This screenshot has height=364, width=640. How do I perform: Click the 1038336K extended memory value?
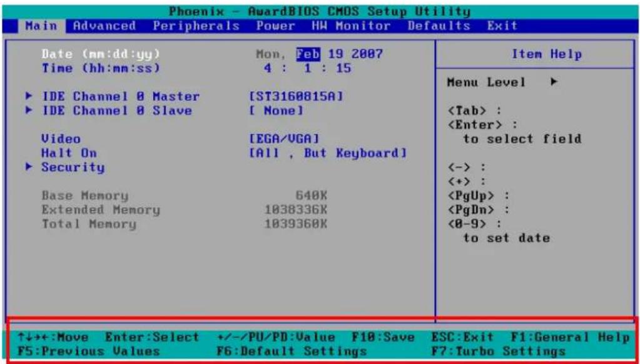[296, 210]
